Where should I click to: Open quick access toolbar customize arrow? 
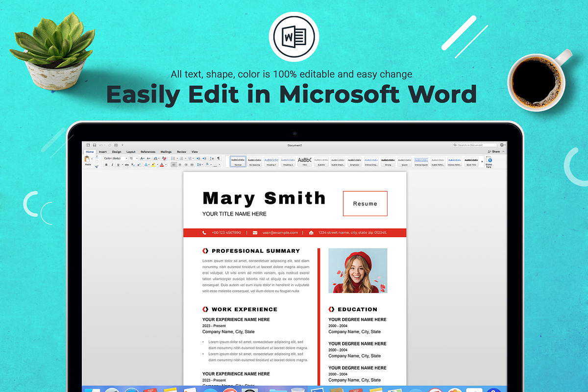122,145
